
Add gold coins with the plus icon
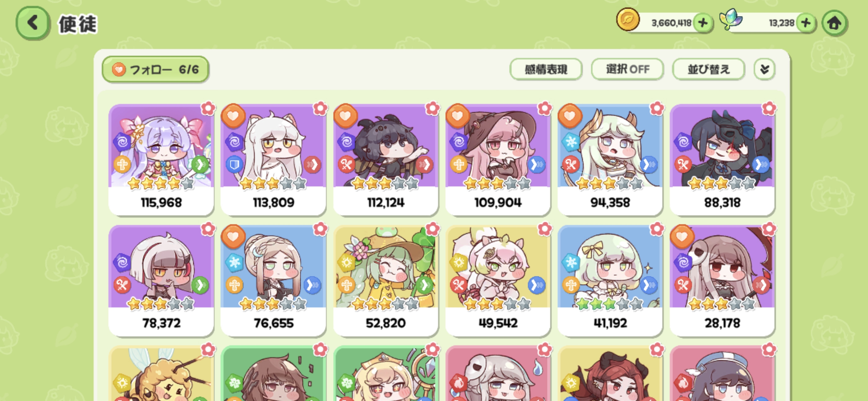(x=703, y=23)
